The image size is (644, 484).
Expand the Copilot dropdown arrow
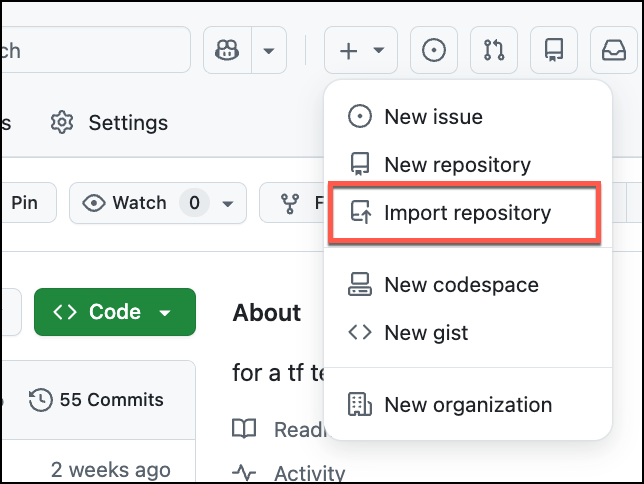coord(269,50)
